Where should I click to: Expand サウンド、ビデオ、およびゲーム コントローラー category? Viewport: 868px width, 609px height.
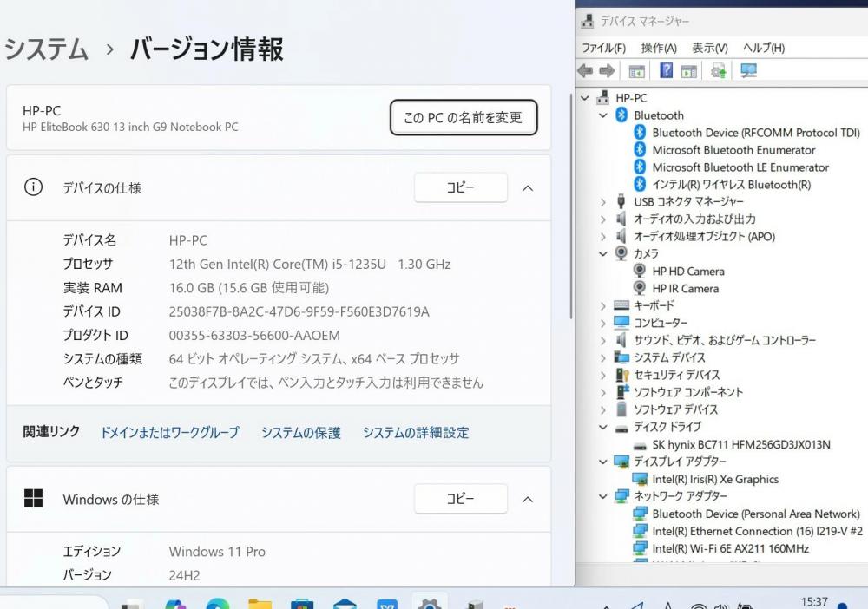pyautogui.click(x=603, y=340)
